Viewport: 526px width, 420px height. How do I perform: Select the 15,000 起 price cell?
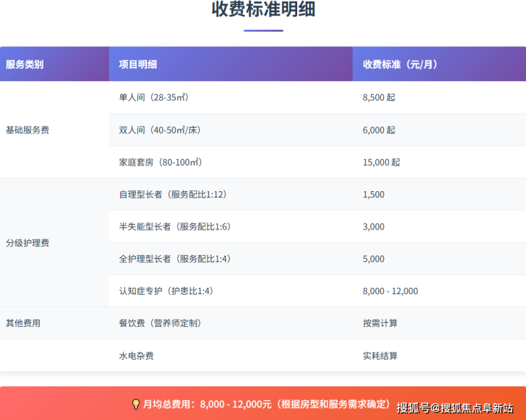coord(382,162)
